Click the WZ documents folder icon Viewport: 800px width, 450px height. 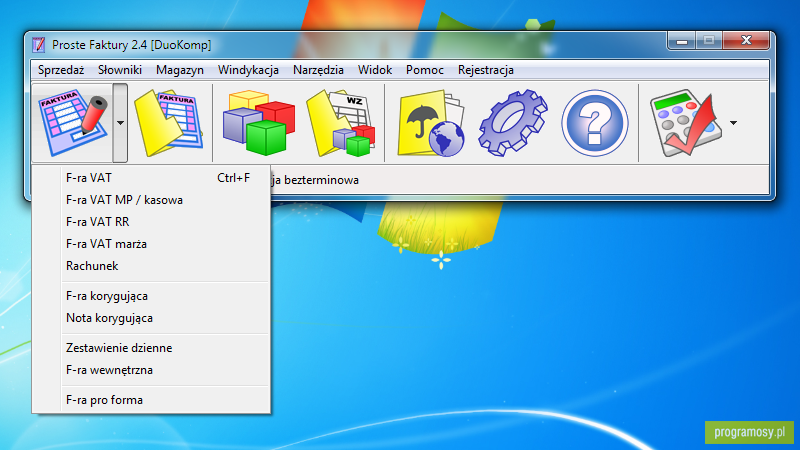pyautogui.click(x=341, y=123)
